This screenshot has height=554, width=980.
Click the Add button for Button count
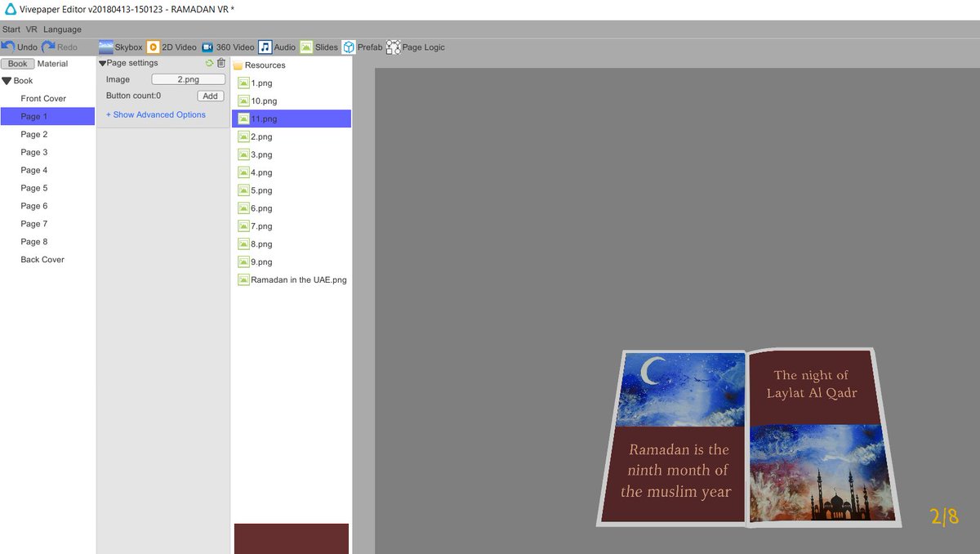click(211, 96)
